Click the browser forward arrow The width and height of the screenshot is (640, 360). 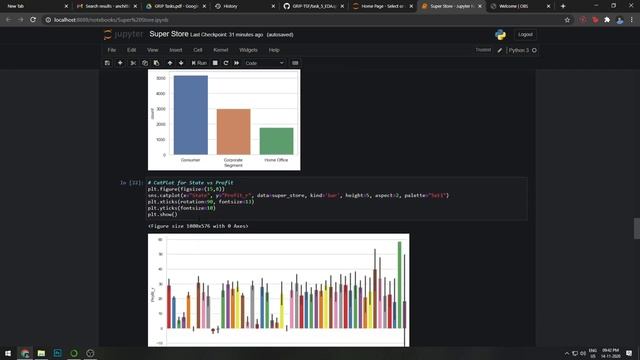[x=20, y=20]
